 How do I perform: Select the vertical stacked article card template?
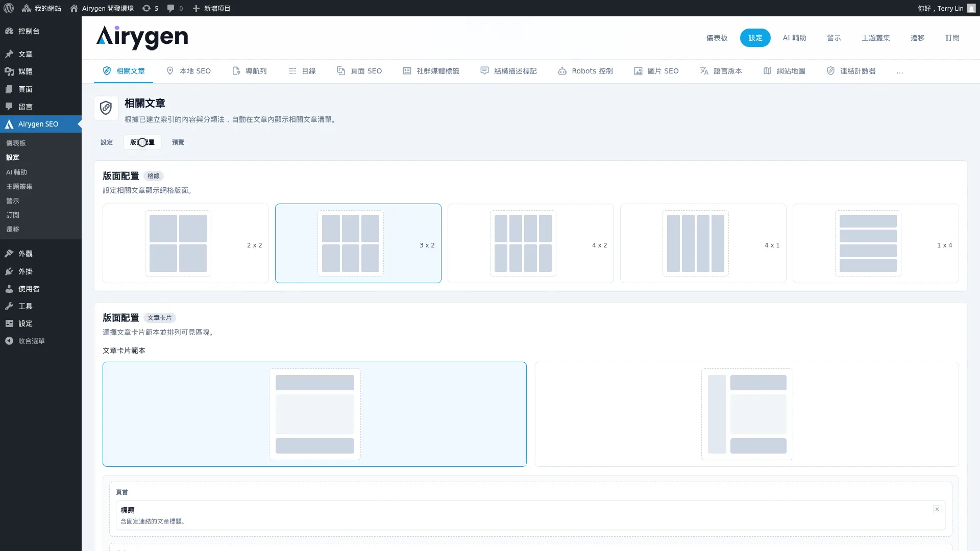[x=314, y=414]
